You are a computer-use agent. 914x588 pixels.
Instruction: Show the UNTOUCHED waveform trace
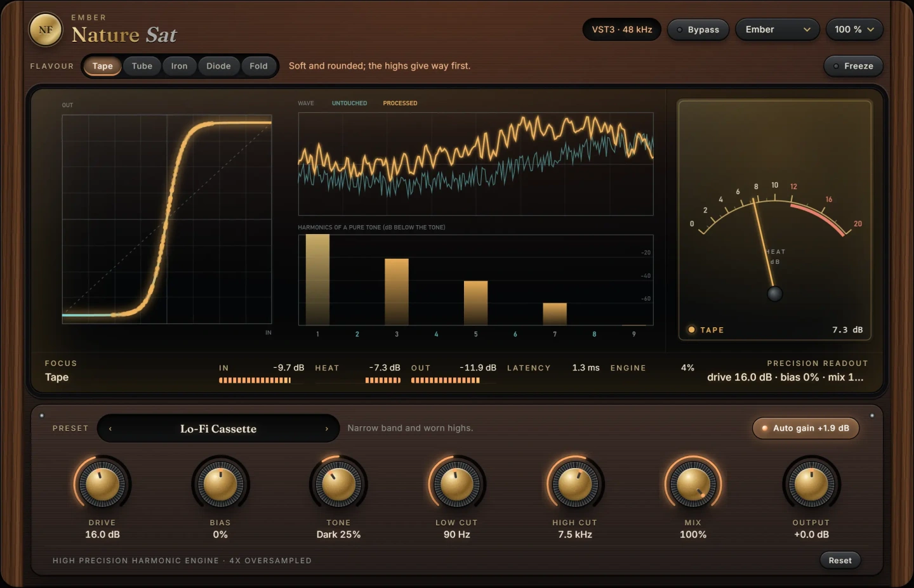[349, 103]
